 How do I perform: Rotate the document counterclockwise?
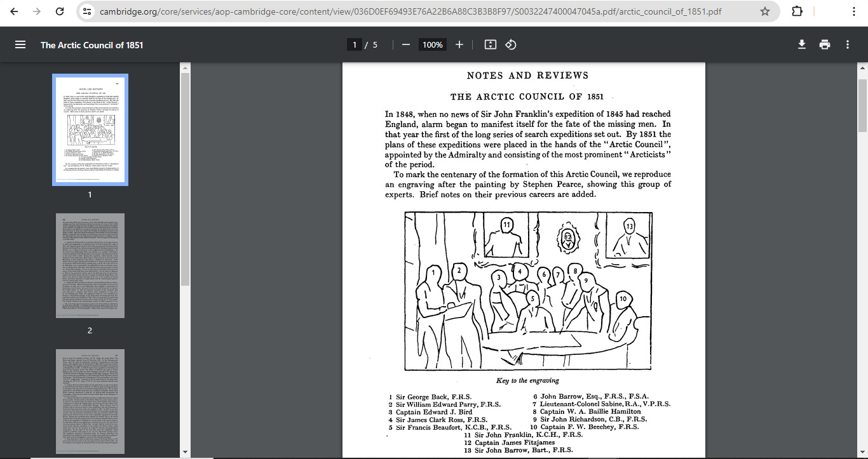pos(511,44)
